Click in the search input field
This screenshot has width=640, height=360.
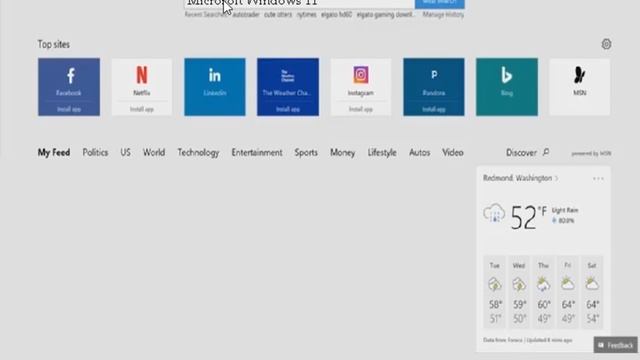click(299, 4)
